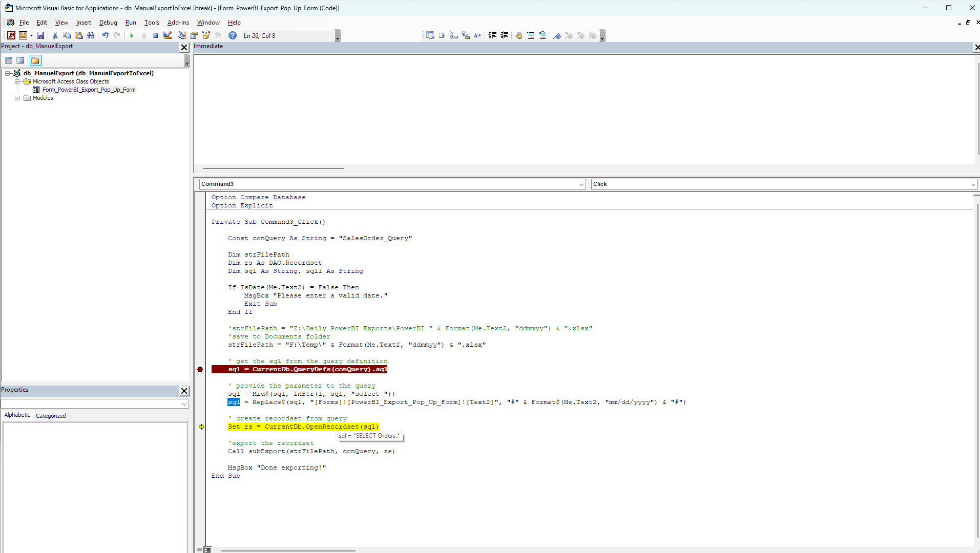Toggle Design Mode icon
The image size is (980, 553).
pos(168,35)
